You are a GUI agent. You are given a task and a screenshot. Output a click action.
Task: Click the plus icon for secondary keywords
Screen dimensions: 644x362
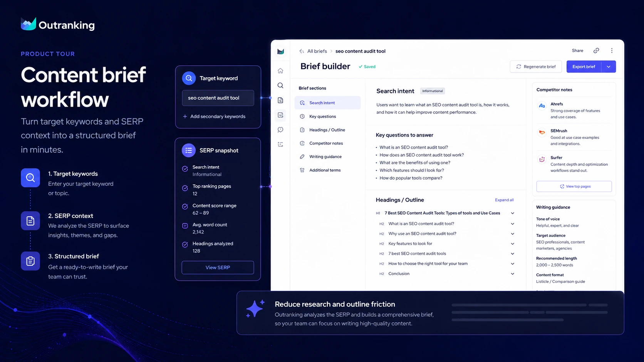click(x=185, y=117)
